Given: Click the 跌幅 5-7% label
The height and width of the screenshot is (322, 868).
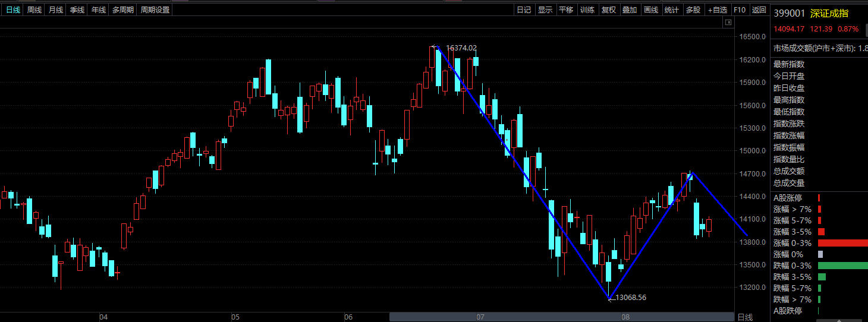Looking at the screenshot, I should (x=792, y=288).
